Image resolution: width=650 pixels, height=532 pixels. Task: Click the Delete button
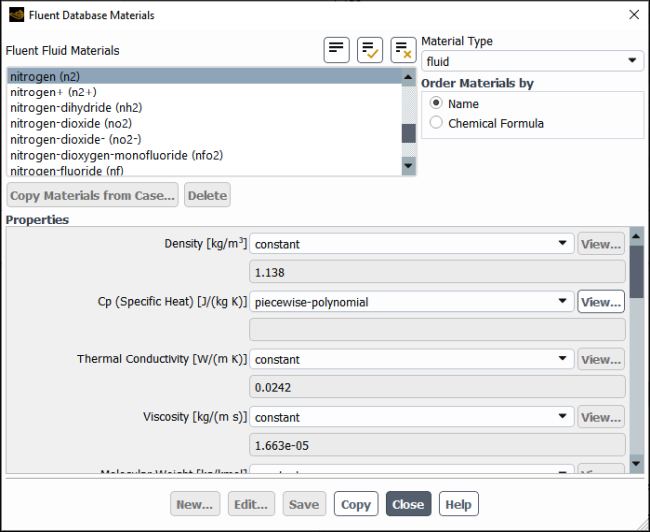(x=207, y=195)
